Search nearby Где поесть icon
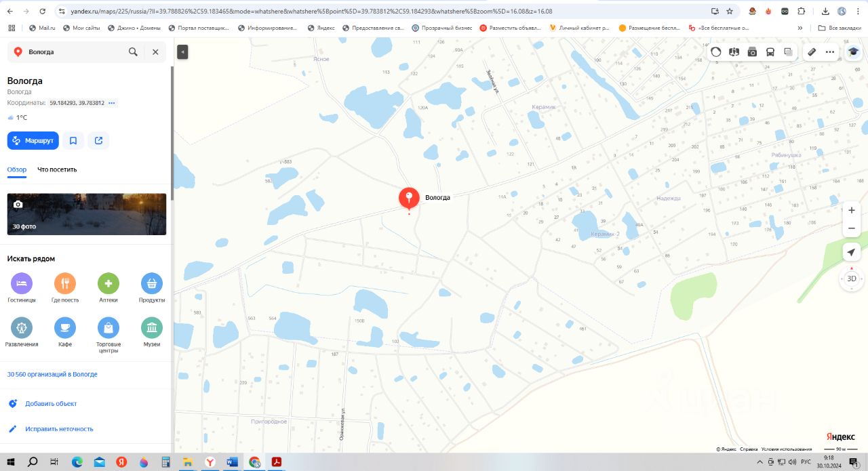The height and width of the screenshot is (471, 868). [x=65, y=283]
